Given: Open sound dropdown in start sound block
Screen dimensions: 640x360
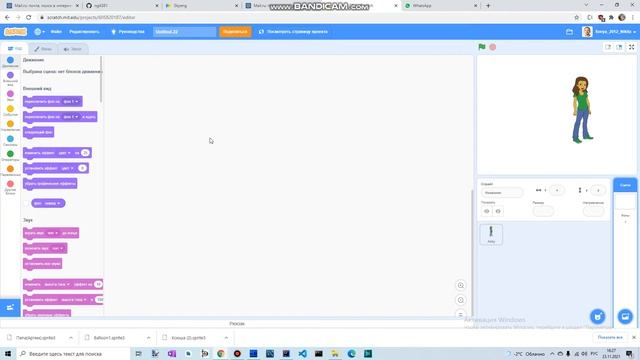Looking at the screenshot, I should click(58, 248).
